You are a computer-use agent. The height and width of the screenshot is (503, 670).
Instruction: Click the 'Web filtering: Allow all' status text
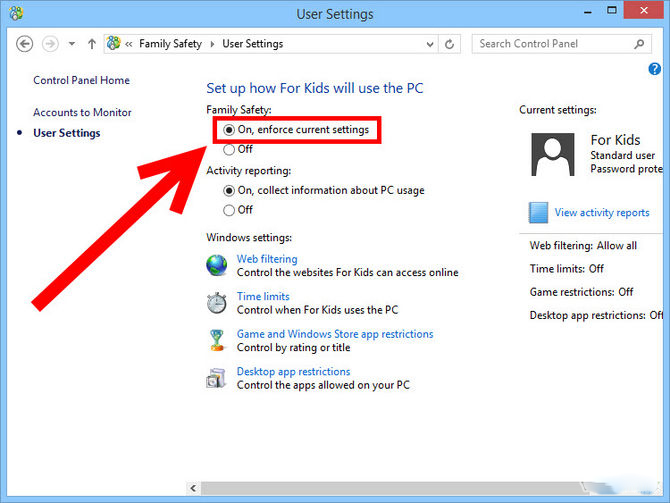click(583, 246)
